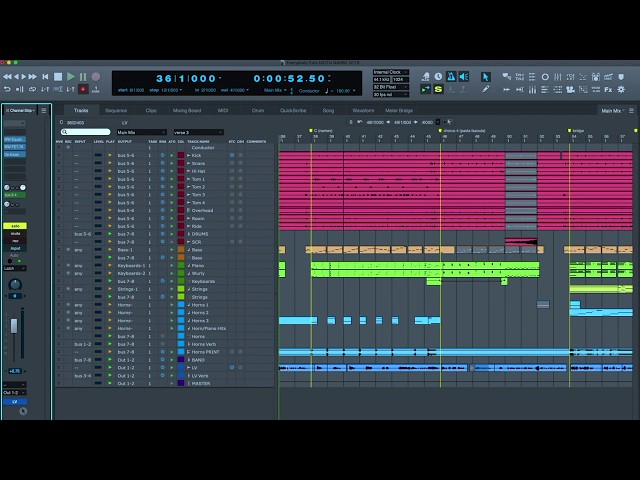Toggle the red overdub record button
Image resolution: width=640 pixels, height=480 pixels.
tap(83, 89)
